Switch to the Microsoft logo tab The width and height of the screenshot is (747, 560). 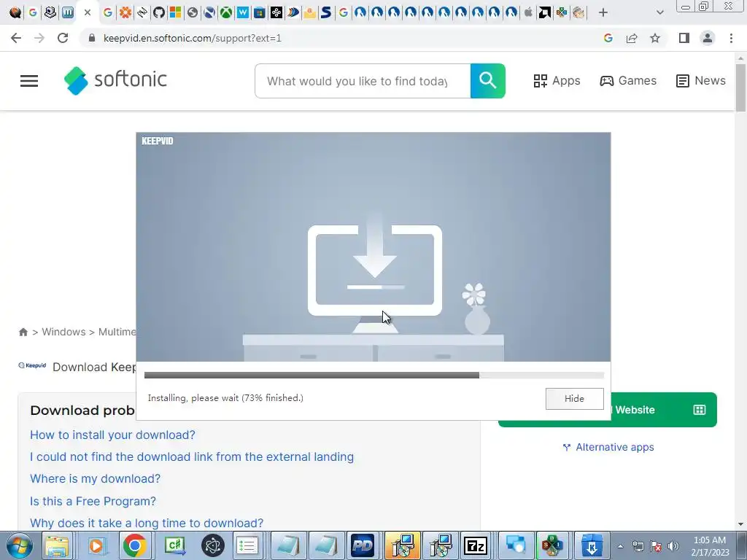(175, 12)
